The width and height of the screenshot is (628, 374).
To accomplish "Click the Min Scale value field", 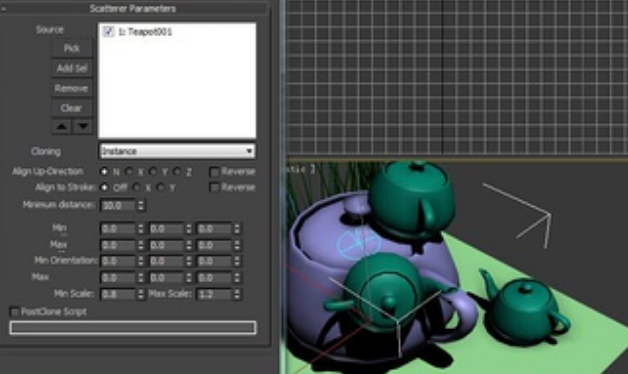I will [118, 294].
